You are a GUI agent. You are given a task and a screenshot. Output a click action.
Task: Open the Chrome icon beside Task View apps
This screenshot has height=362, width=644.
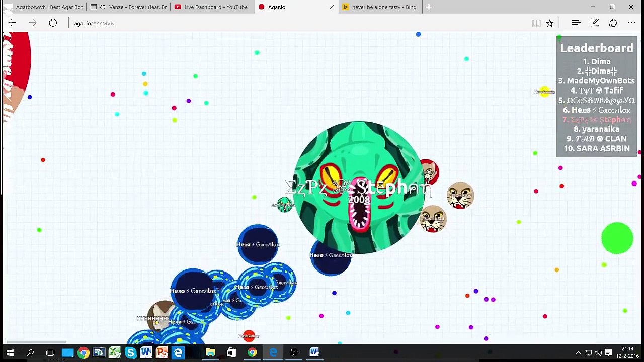pyautogui.click(x=83, y=353)
